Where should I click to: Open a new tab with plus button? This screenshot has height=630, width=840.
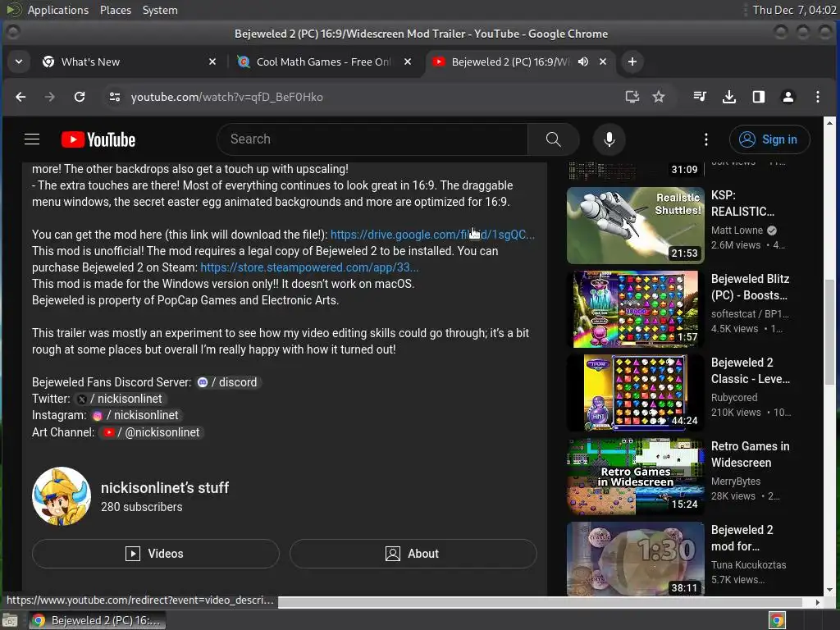pyautogui.click(x=632, y=62)
